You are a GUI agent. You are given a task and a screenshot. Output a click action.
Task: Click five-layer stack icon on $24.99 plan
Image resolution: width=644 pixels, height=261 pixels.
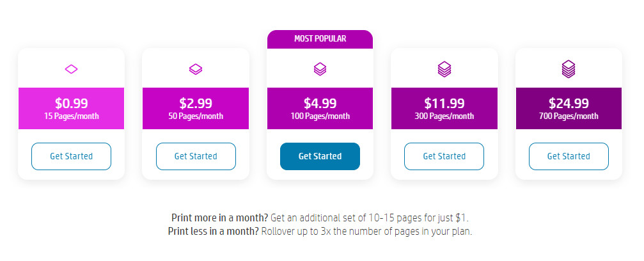click(569, 69)
